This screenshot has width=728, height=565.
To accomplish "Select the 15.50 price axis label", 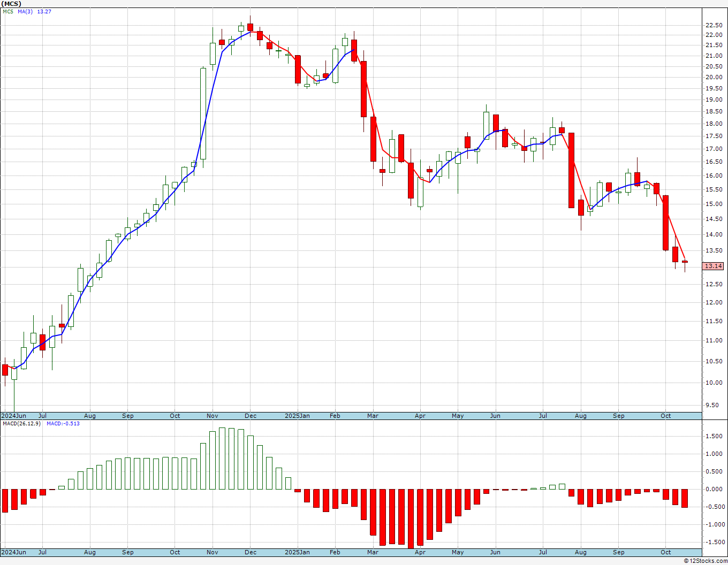I will pos(713,189).
